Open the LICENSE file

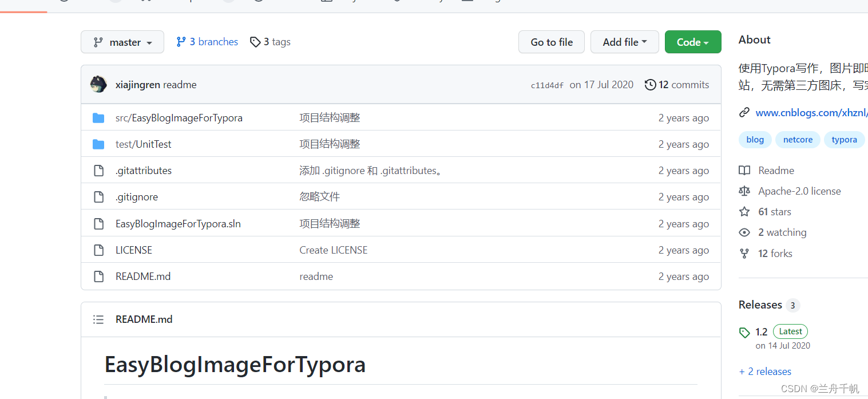pos(134,250)
